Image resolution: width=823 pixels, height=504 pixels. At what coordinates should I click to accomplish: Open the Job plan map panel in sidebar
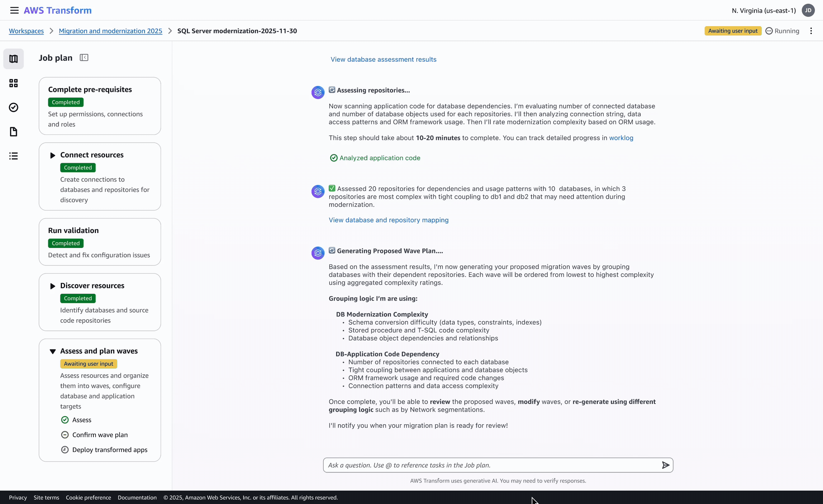(x=13, y=59)
